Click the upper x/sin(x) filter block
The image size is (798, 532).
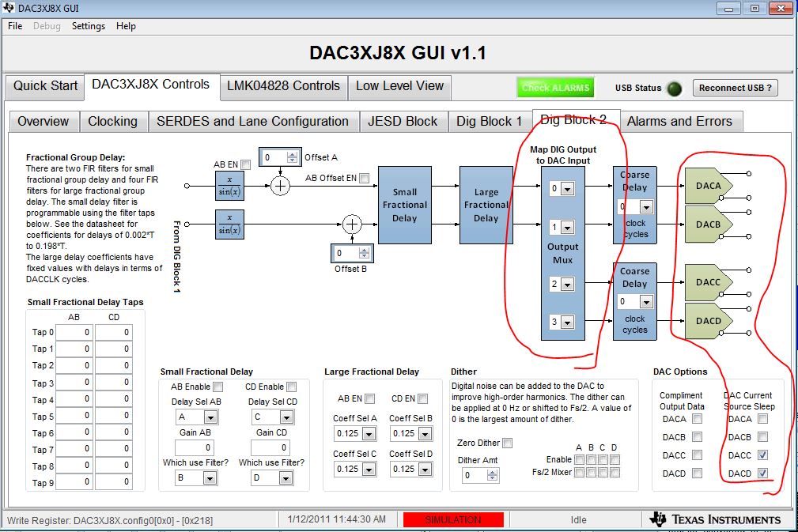[x=229, y=186]
